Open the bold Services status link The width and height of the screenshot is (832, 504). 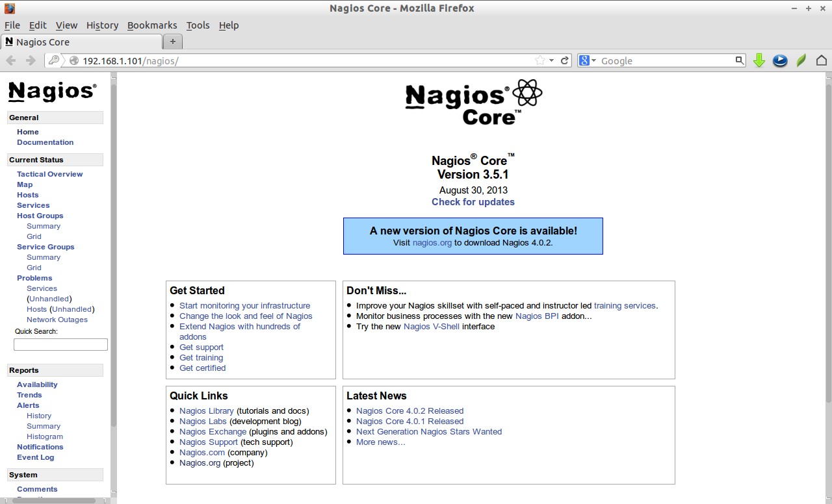tap(33, 205)
